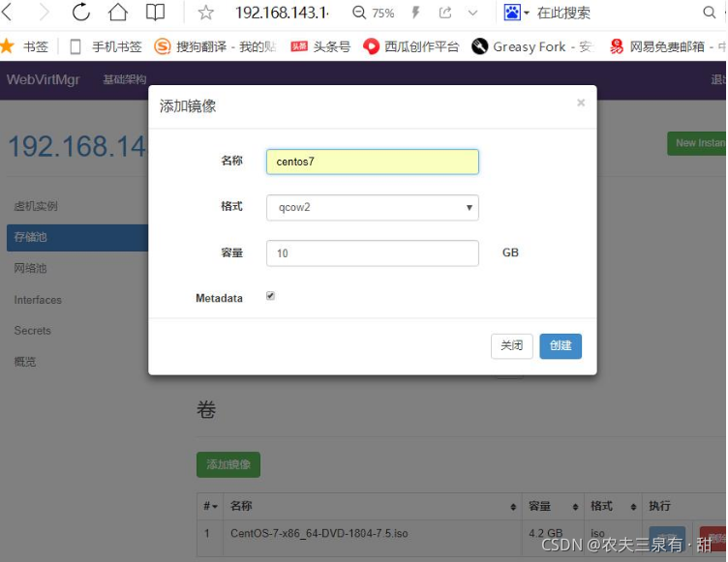Click the search magnifier icon
Image resolution: width=728 pixels, height=562 pixels.
(x=709, y=13)
